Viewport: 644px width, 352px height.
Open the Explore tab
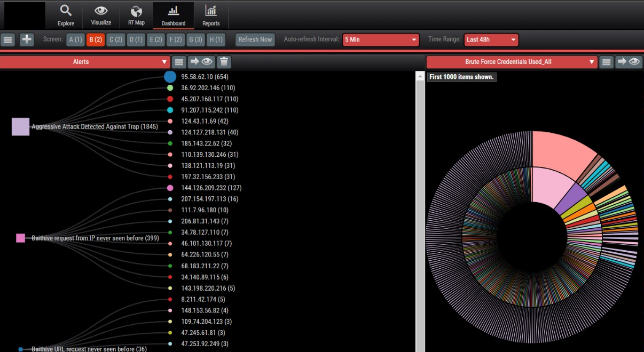66,15
